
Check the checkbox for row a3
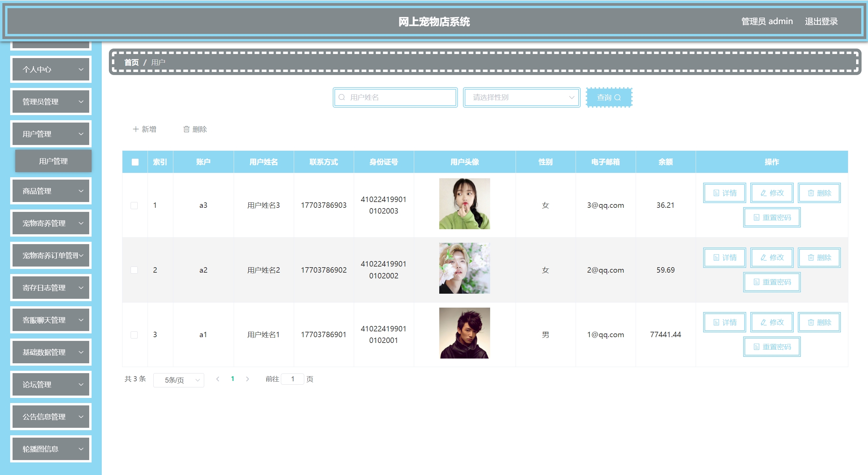tap(134, 205)
